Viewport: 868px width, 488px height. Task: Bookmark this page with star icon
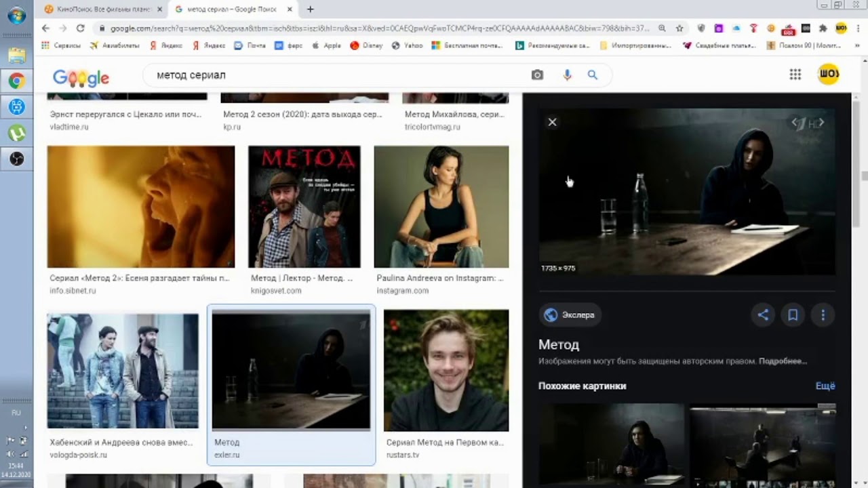[679, 28]
